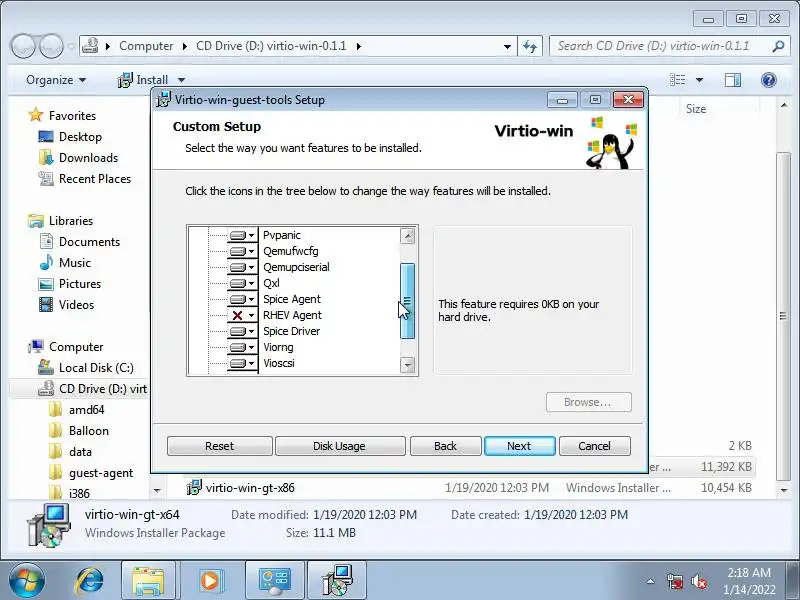Select the RHEV Agent feature label
This screenshot has width=800, height=600.
(292, 315)
